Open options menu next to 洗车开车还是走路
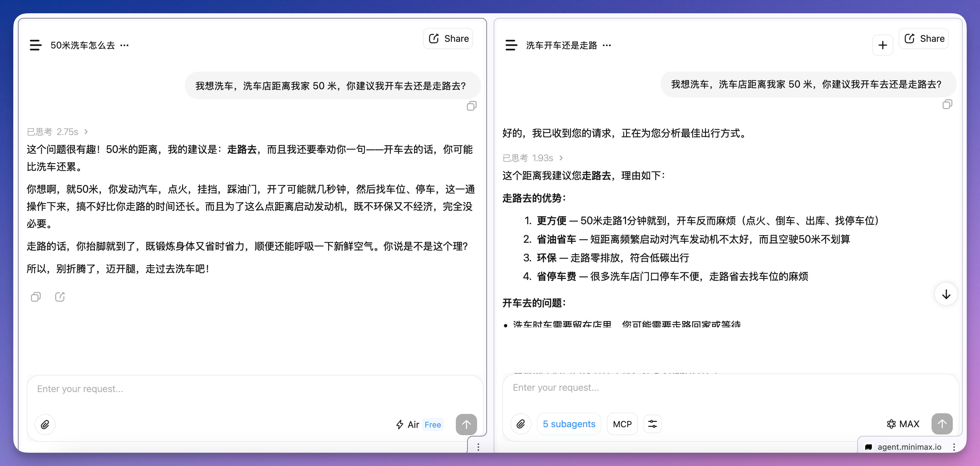The width and height of the screenshot is (980, 466). click(607, 45)
